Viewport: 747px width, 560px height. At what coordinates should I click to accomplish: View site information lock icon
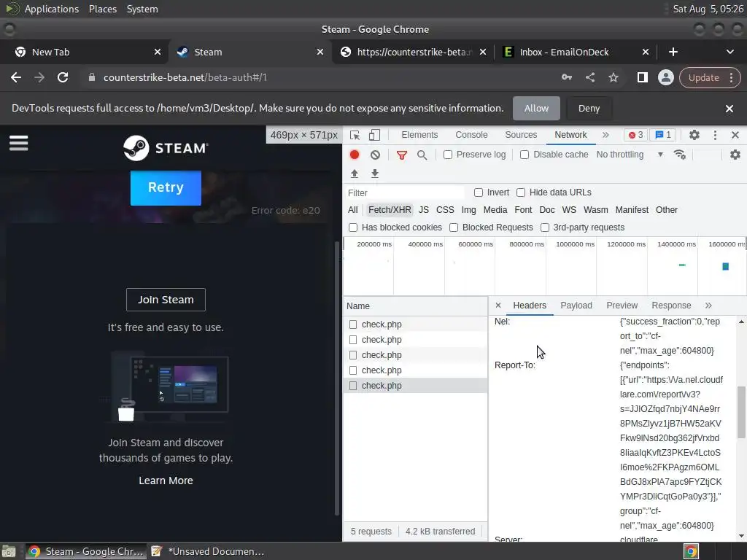tap(92, 77)
